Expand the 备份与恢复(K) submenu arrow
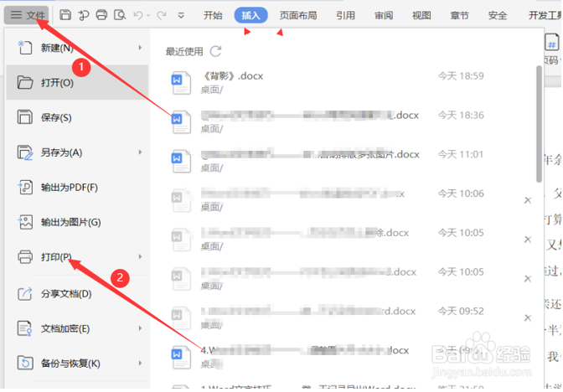The image size is (563, 392). click(x=140, y=364)
